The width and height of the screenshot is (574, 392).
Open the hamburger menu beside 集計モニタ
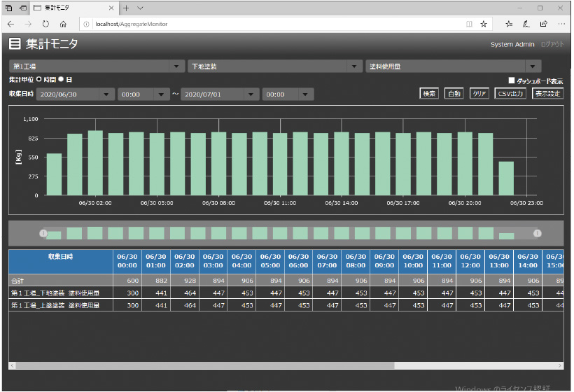pos(15,43)
